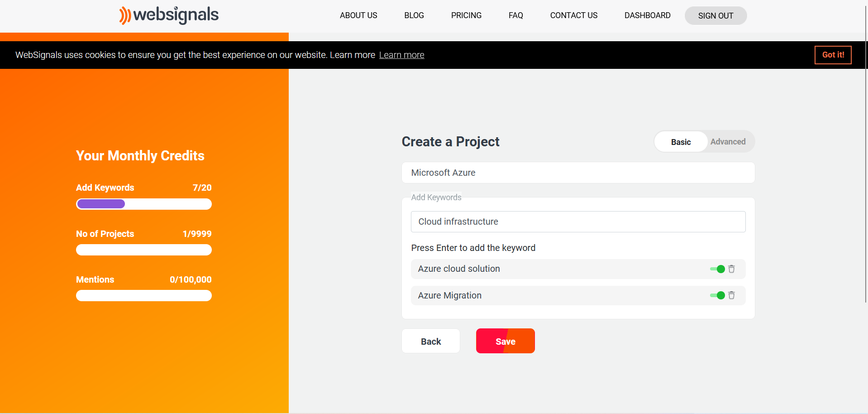Click the Sign Out button
The height and width of the screenshot is (414, 868).
[x=715, y=15]
